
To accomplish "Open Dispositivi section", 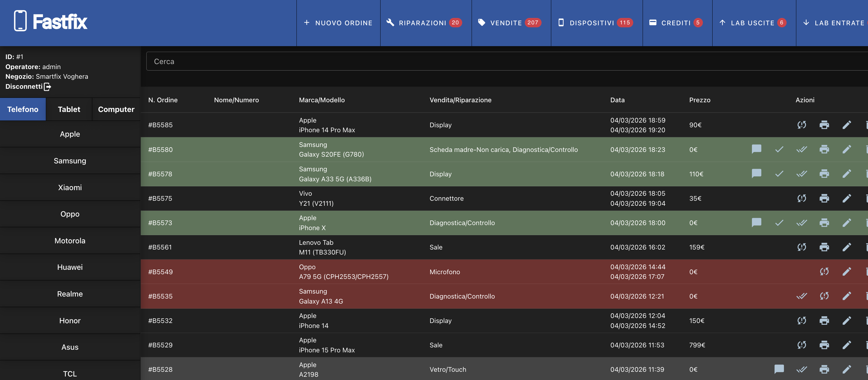I will 597,23.
